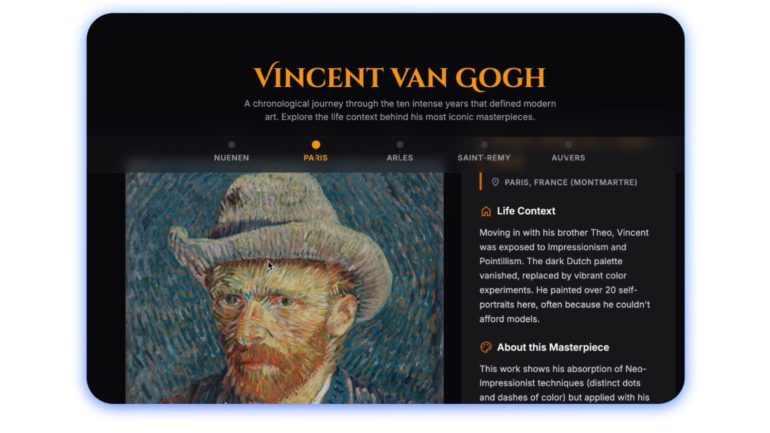Select the Nuenen timeline dot
This screenshot has height=433, width=770.
coord(231,144)
